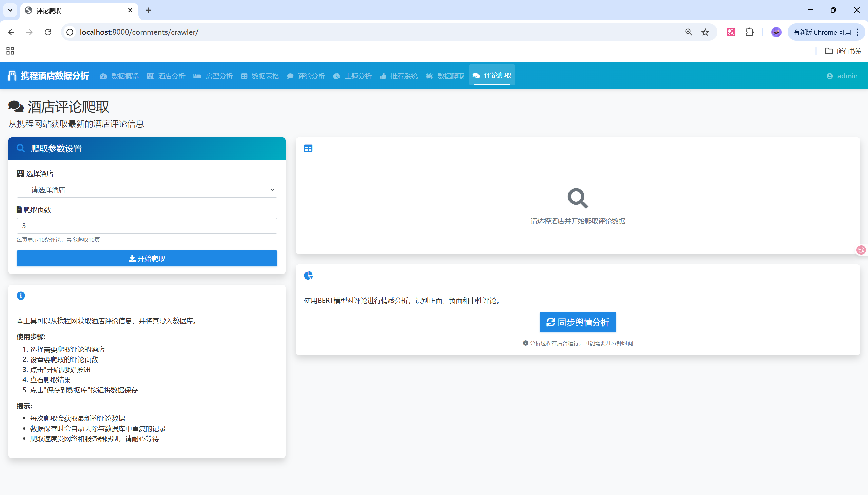
Task: Switch to 评论分析 nav item
Action: (306, 76)
